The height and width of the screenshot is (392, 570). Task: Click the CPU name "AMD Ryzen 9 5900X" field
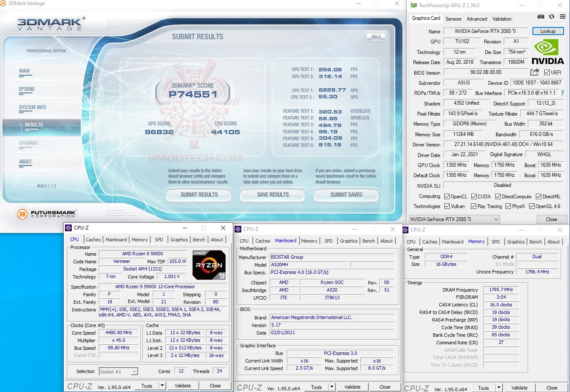tap(143, 254)
